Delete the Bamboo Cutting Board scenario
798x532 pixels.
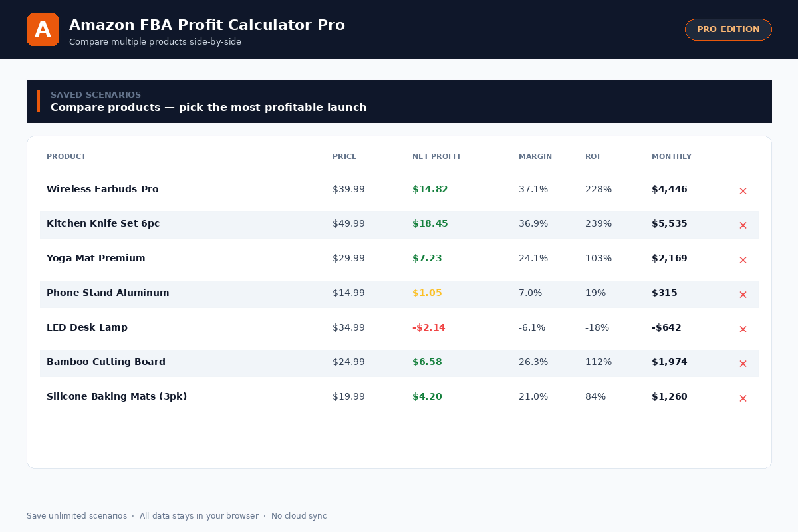pyautogui.click(x=743, y=364)
